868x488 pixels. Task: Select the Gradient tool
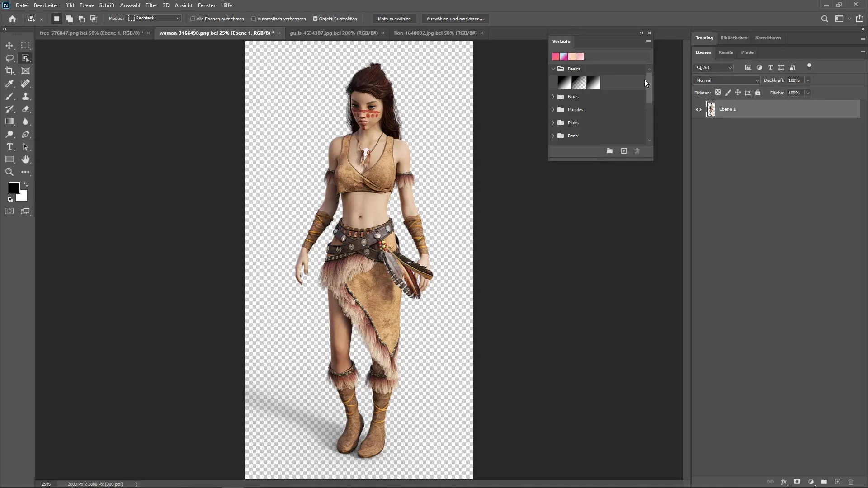click(9, 122)
